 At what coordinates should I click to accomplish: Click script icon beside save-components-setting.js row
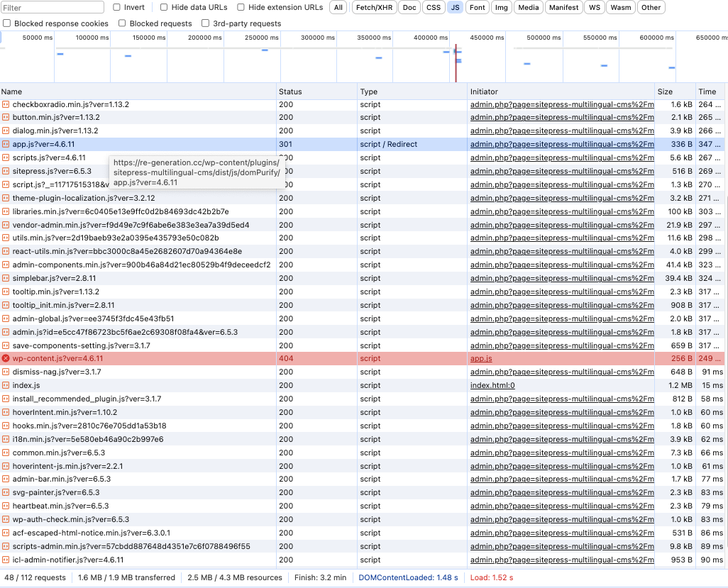click(6, 345)
